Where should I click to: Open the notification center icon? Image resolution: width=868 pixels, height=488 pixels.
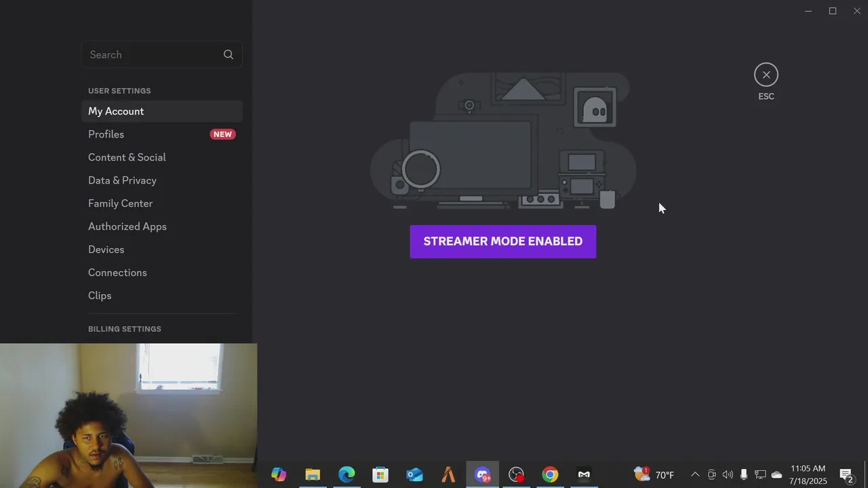tap(846, 474)
